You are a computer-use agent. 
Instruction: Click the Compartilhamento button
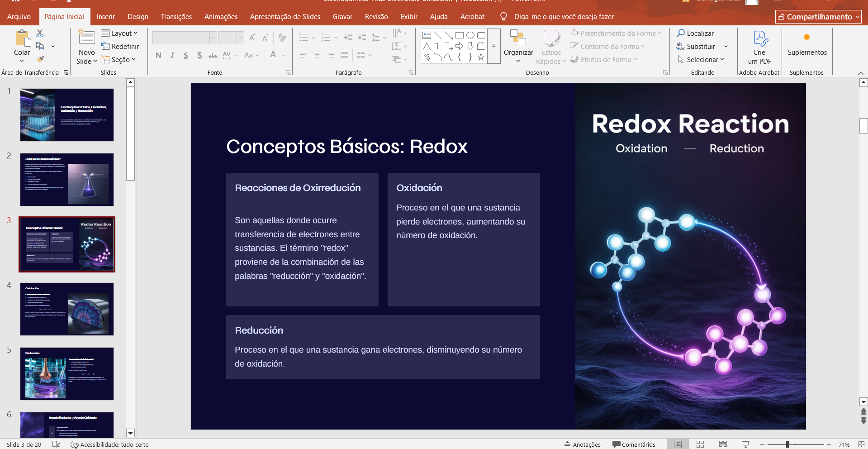click(818, 17)
